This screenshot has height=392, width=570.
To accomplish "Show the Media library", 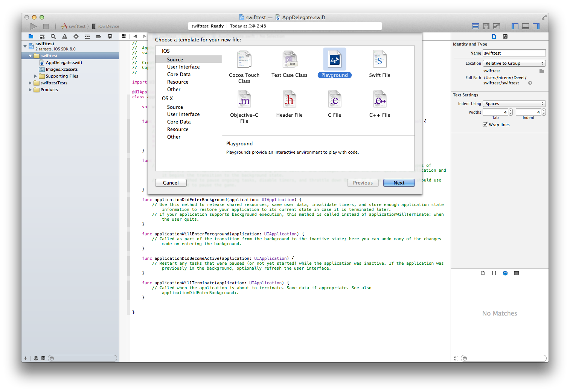I will 517,273.
